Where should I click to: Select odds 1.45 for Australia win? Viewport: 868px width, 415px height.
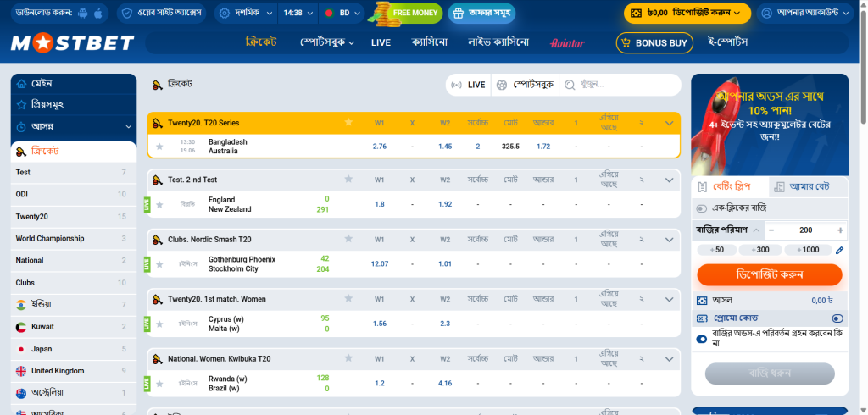pos(445,147)
